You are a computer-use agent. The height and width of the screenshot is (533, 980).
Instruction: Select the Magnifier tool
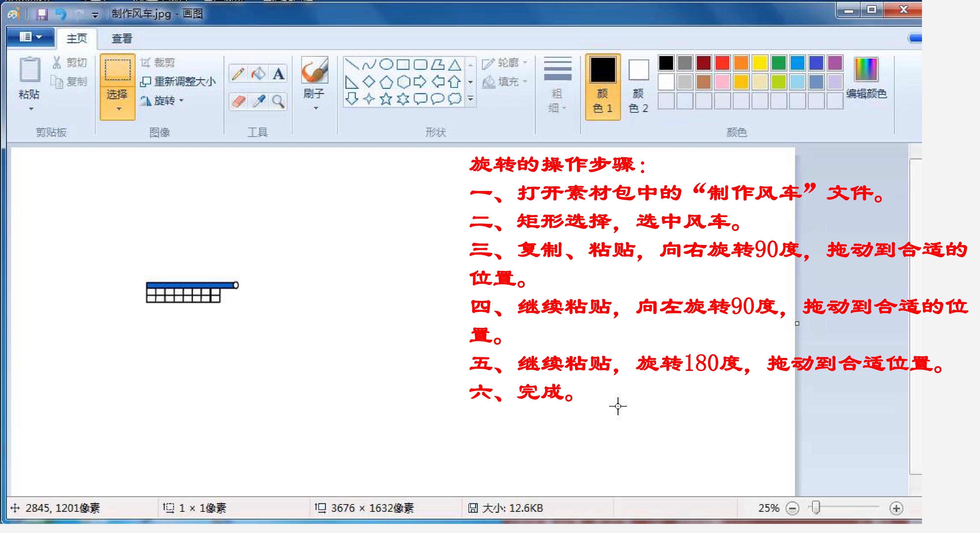279,101
